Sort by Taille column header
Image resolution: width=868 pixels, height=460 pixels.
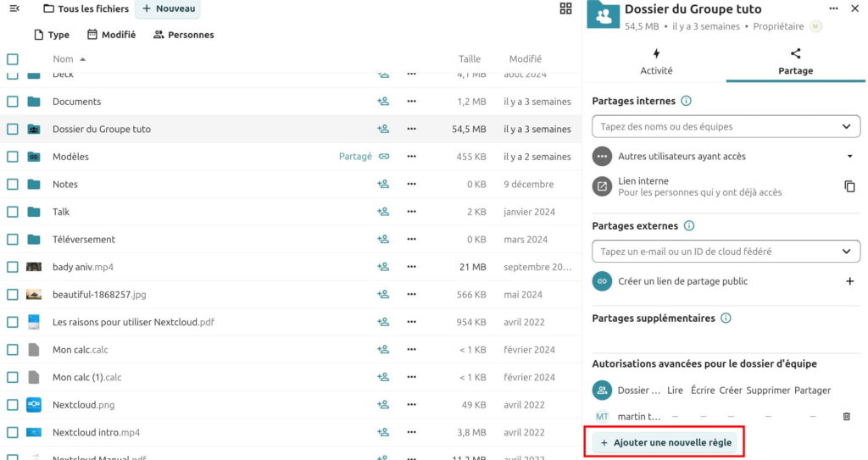click(470, 59)
